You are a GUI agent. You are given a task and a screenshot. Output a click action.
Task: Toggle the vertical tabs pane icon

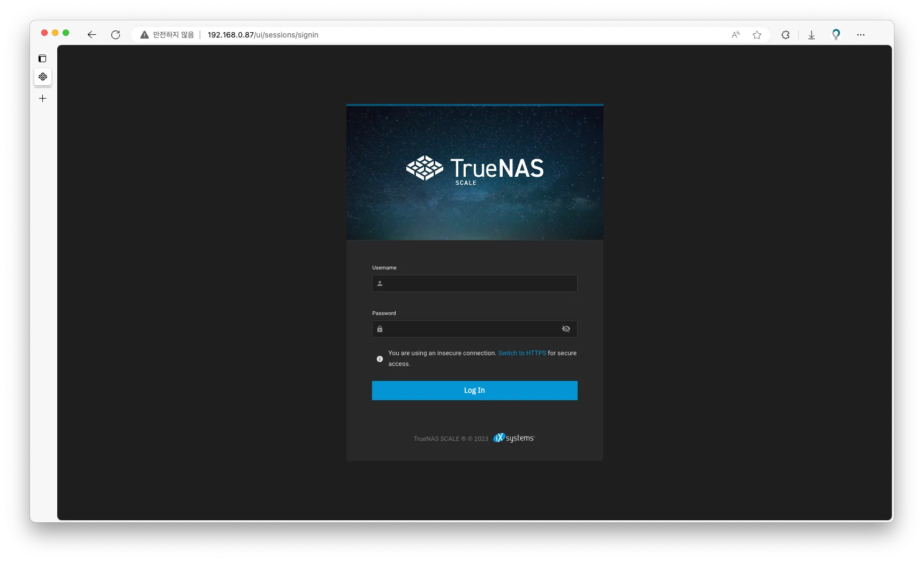tap(42, 58)
